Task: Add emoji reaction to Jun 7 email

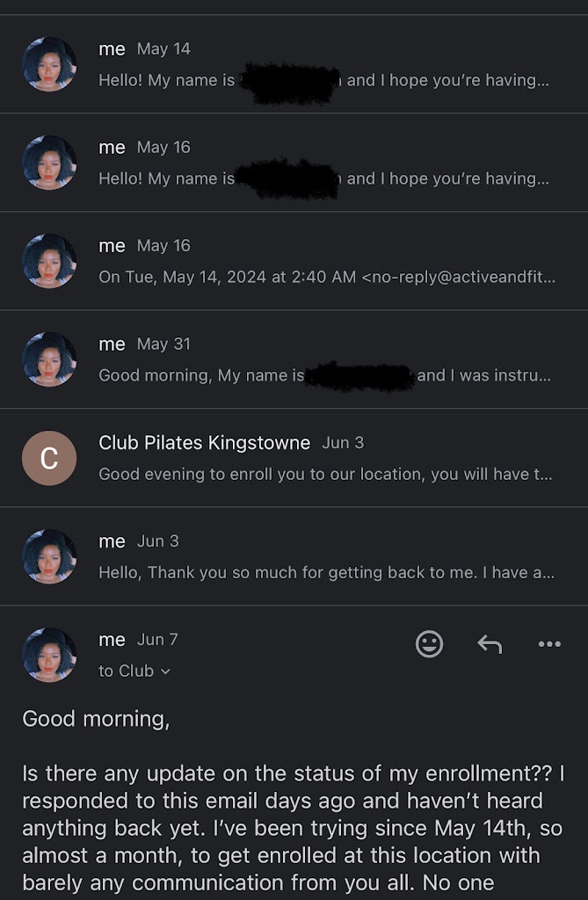Action: pos(429,644)
